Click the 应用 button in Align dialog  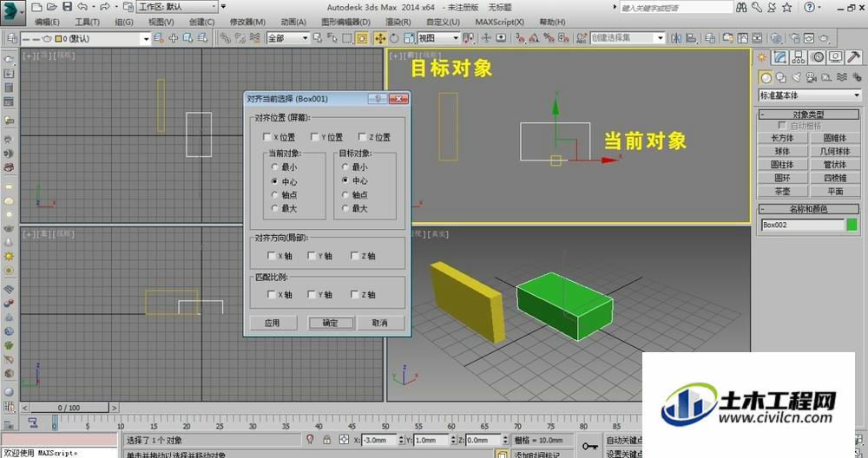[x=273, y=323]
